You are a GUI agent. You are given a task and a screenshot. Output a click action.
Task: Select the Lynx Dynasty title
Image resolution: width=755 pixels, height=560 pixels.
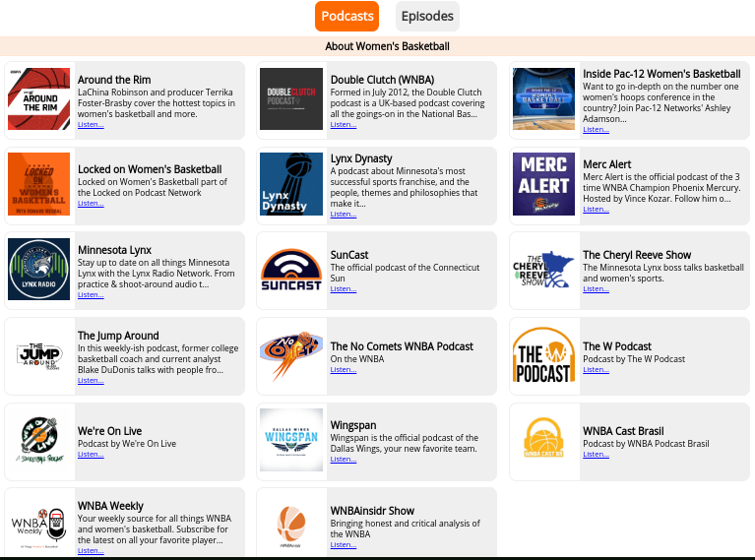[x=361, y=158]
